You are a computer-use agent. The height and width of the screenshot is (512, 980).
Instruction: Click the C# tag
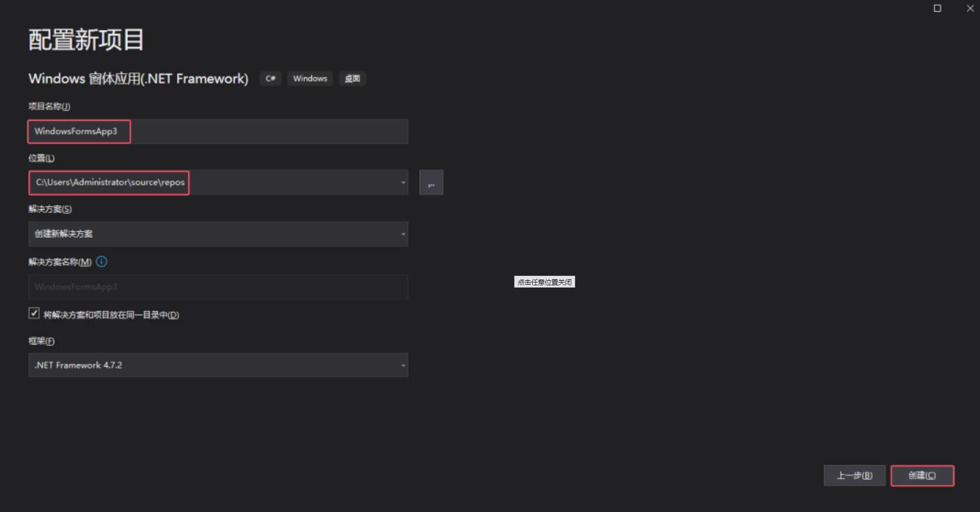pyautogui.click(x=271, y=78)
